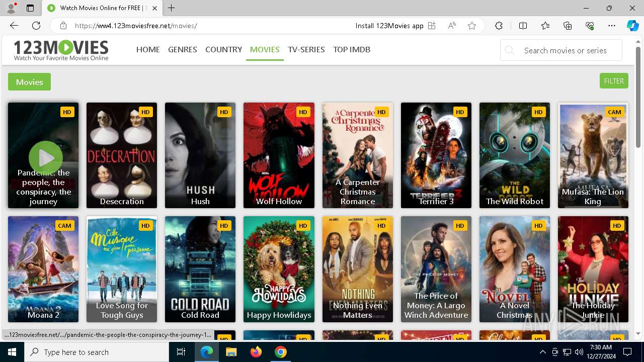The width and height of the screenshot is (644, 362).
Task: Install 123Movies app icon
Action: click(x=432, y=26)
